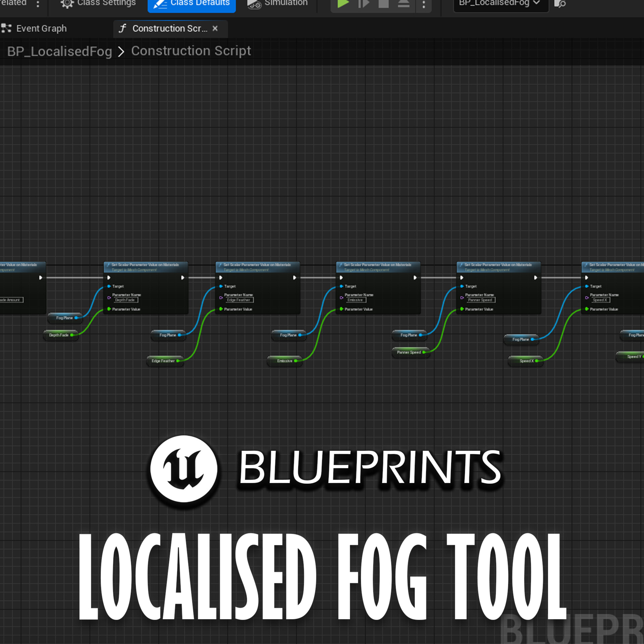Click Construction Script breadcrumb label
Image resolution: width=644 pixels, height=644 pixels.
[x=191, y=51]
